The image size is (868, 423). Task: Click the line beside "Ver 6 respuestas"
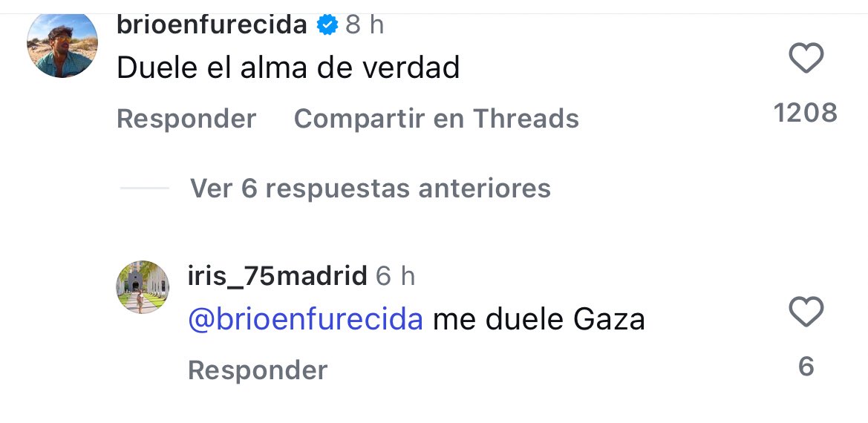coord(145,188)
